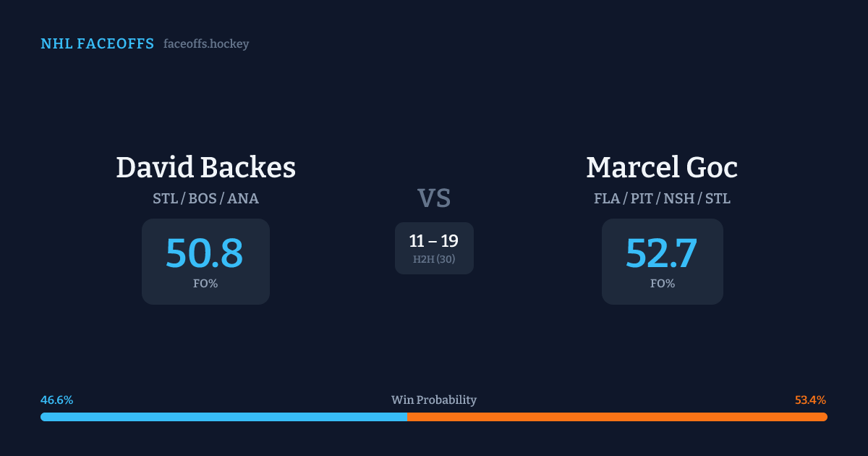Image resolution: width=868 pixels, height=456 pixels.
Task: Click BOS in Backes' team list
Action: [203, 198]
